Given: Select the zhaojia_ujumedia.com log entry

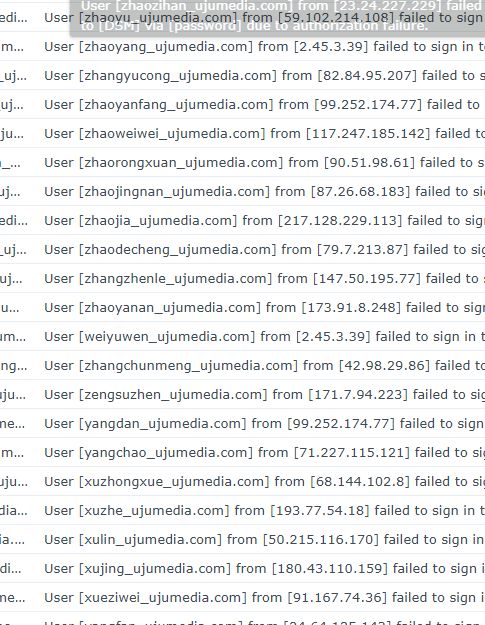Looking at the screenshot, I should 242,220.
